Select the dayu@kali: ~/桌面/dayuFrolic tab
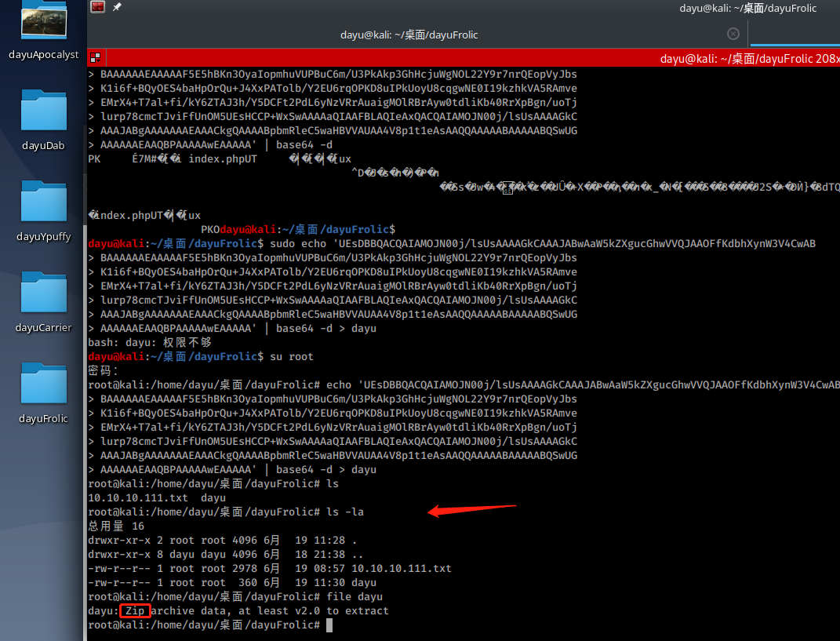Image resolution: width=840 pixels, height=641 pixels. coord(409,35)
